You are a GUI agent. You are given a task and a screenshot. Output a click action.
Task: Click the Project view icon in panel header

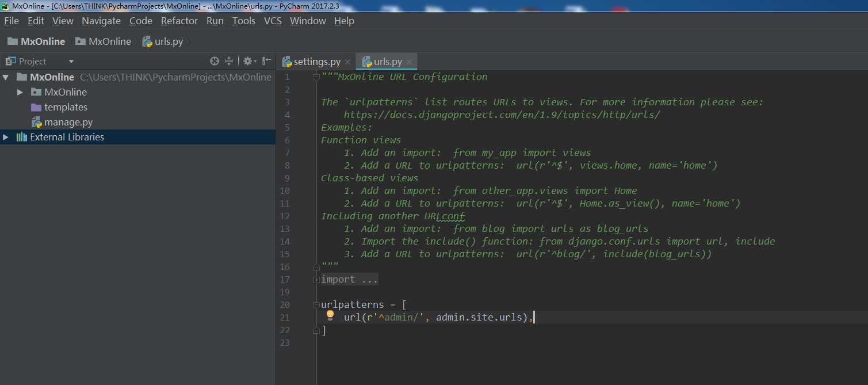[10, 61]
